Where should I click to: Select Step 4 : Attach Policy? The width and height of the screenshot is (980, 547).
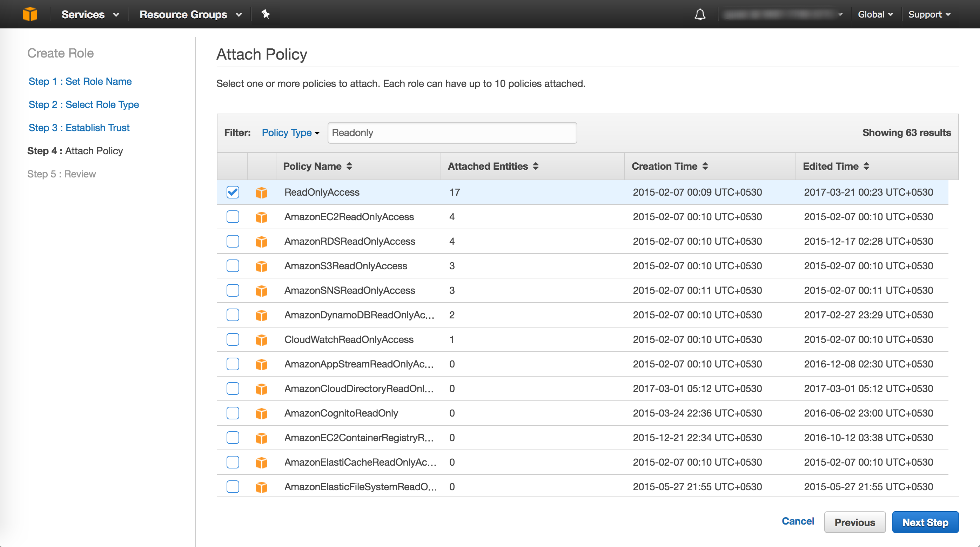tap(75, 151)
